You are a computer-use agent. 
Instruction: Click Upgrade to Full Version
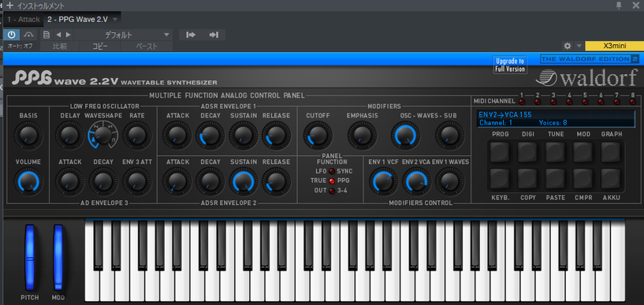[510, 65]
